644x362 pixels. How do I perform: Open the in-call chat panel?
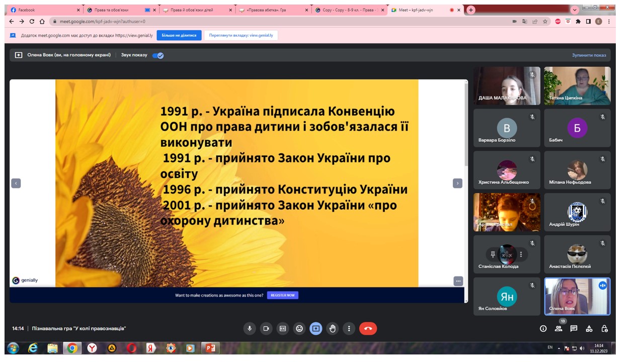574,328
